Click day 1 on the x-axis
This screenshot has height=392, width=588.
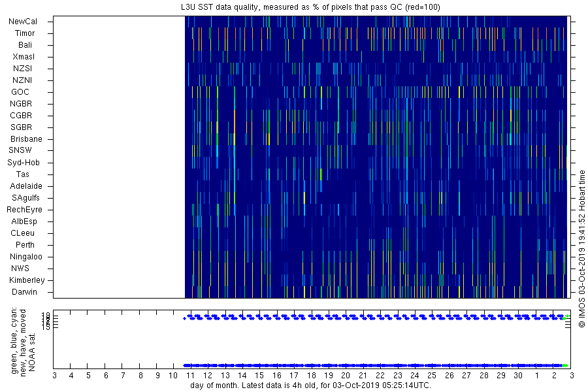click(x=537, y=376)
